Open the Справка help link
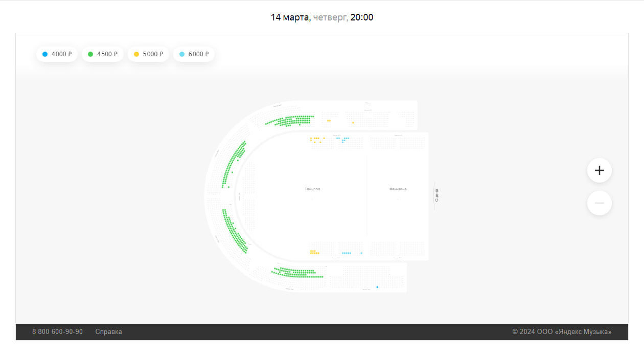The image size is (644, 357). (x=108, y=332)
